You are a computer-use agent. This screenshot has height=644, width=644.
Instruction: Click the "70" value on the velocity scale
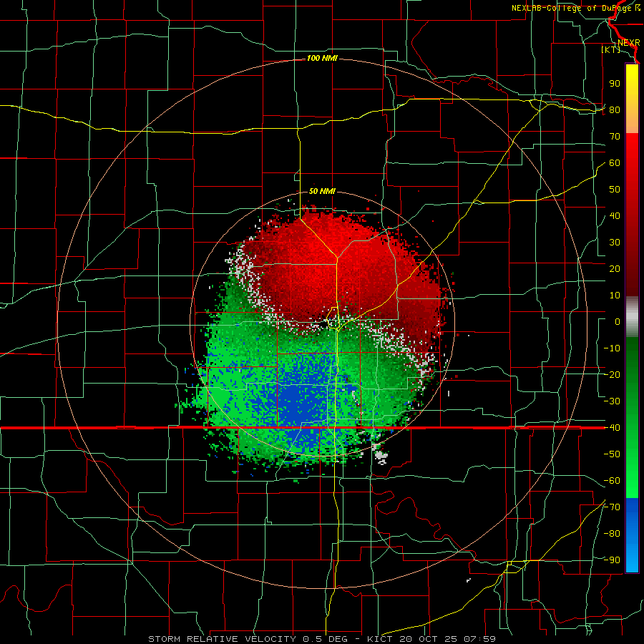coord(615,137)
